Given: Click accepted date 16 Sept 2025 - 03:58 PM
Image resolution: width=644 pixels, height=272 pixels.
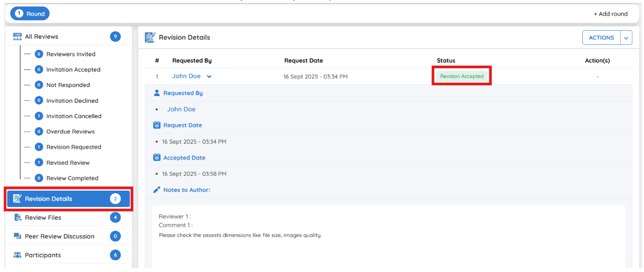Looking at the screenshot, I should (194, 174).
